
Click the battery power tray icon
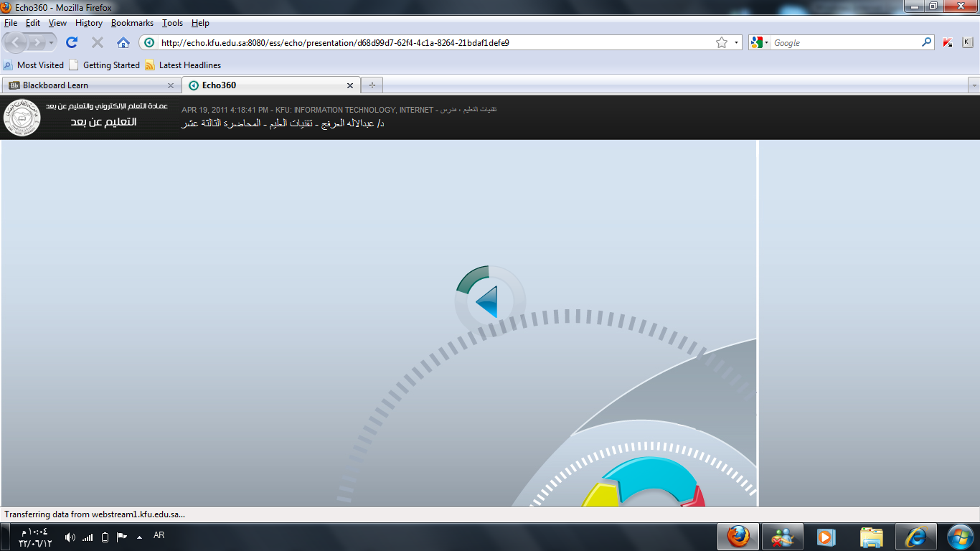pos(105,537)
